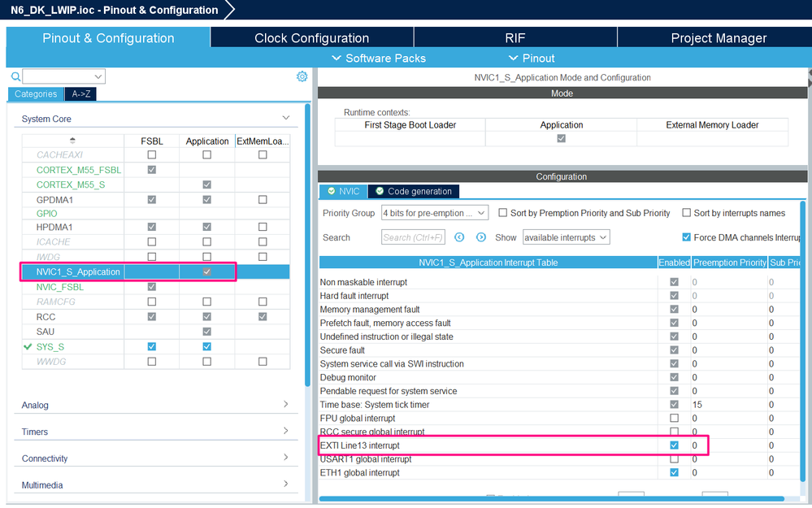Viewport: 812px width, 508px height.
Task: Open the Priority Group dropdown
Action: [x=435, y=213]
